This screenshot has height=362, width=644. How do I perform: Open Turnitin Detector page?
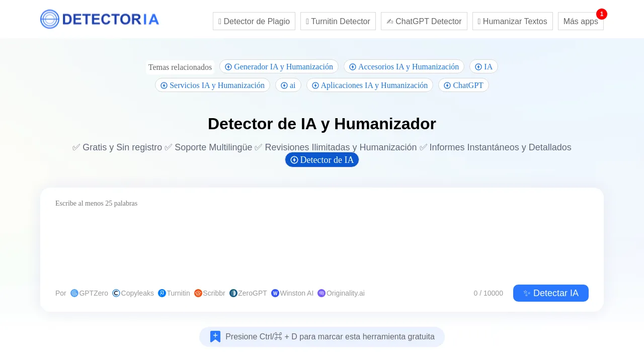(x=338, y=21)
